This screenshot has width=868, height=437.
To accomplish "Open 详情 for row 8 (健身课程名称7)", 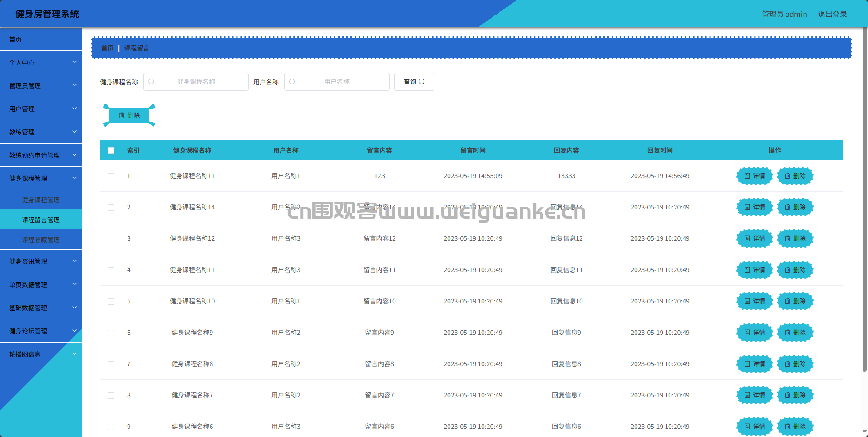I will (755, 395).
